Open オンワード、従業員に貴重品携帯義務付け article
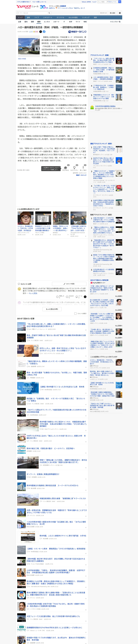 43,474
